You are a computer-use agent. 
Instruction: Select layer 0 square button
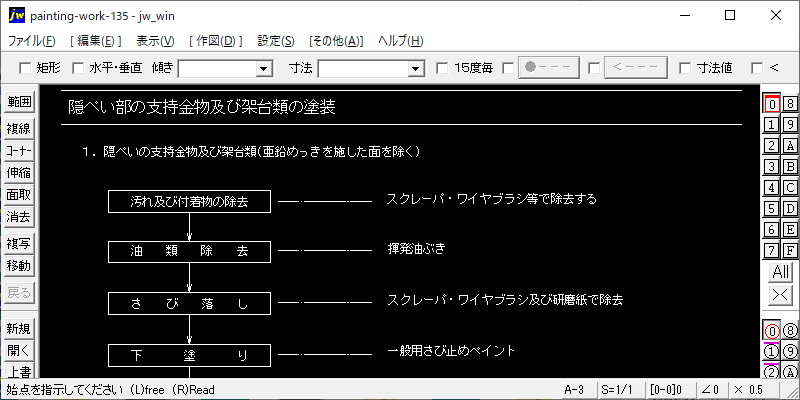772,104
